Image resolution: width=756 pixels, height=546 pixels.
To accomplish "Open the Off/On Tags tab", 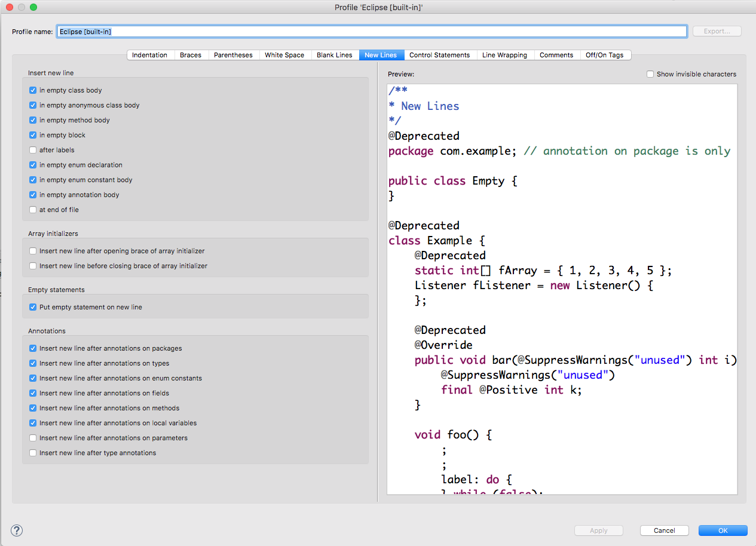I will [604, 55].
